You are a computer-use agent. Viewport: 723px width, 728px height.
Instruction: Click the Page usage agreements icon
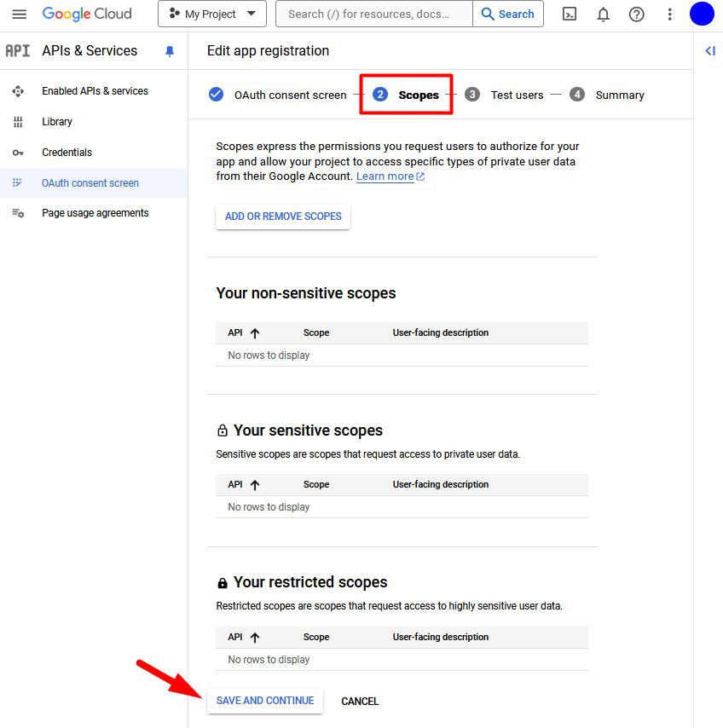click(x=18, y=213)
